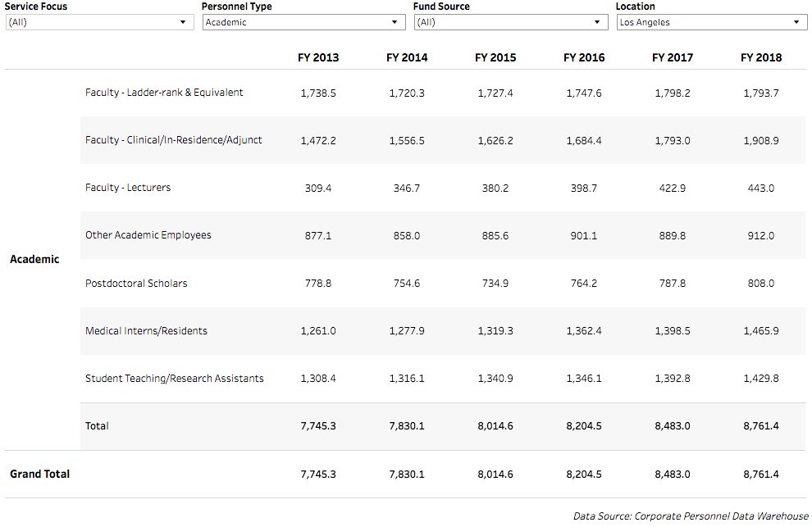Select Medical Interns value 1,261.0
The image size is (812, 527).
tap(318, 331)
